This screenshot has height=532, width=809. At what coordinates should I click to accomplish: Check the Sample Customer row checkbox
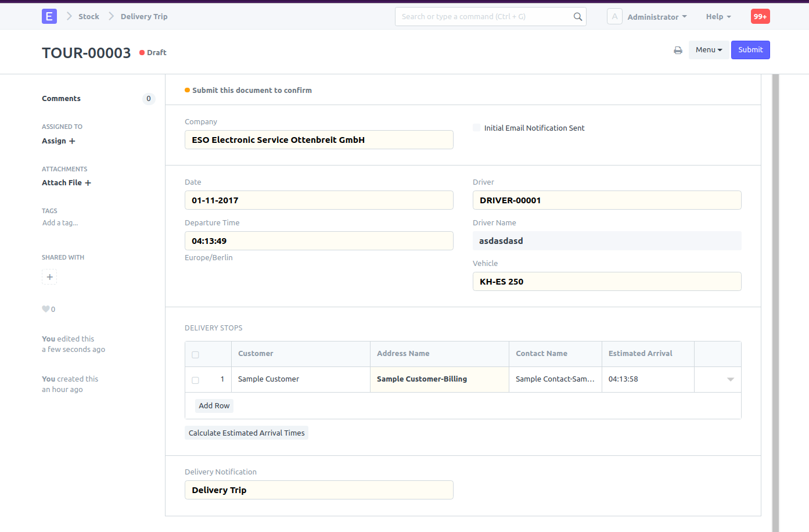pos(195,380)
